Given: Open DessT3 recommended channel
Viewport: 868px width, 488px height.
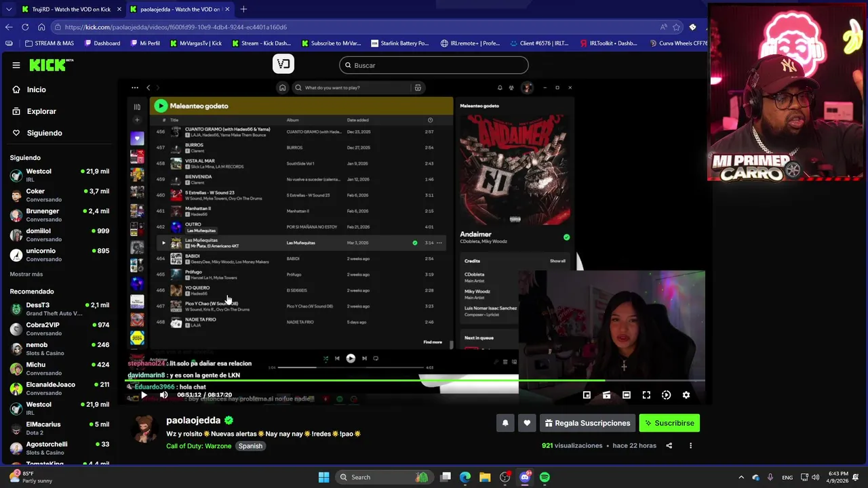Looking at the screenshot, I should [60, 309].
